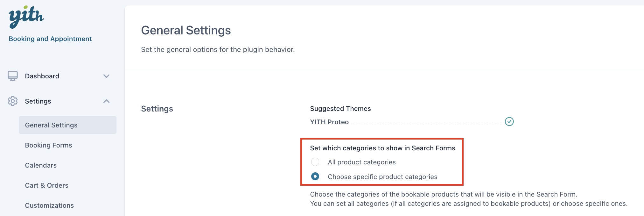Image resolution: width=644 pixels, height=216 pixels.
Task: Select All product categories option
Action: pyautogui.click(x=315, y=162)
